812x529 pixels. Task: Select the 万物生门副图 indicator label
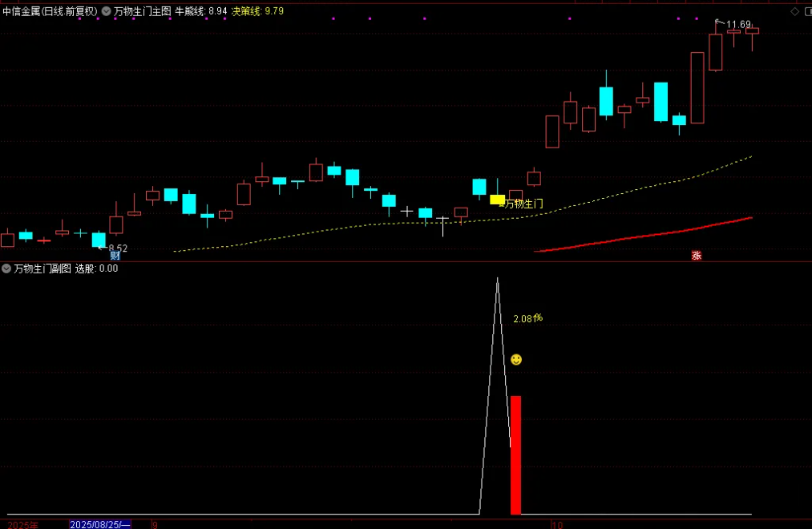pyautogui.click(x=42, y=269)
